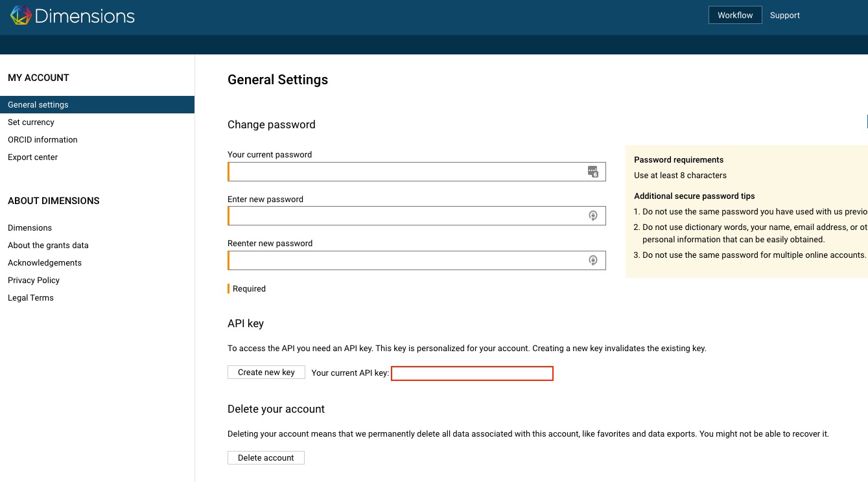
Task: Open the Acknowledgements page
Action: [x=45, y=263]
